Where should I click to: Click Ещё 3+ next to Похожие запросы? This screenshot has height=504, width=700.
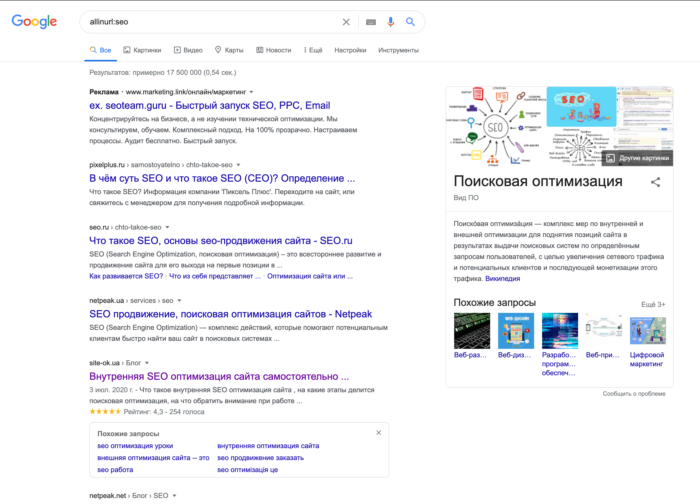pyautogui.click(x=653, y=304)
